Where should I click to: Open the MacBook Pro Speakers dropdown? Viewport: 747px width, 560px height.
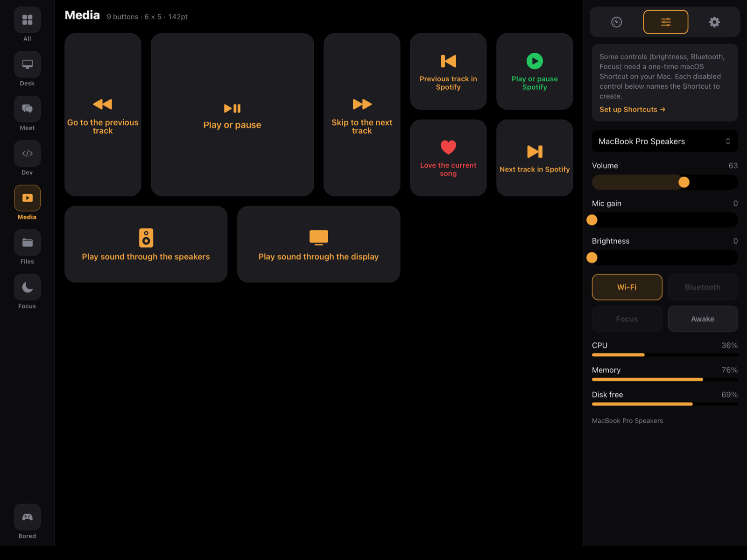(665, 142)
